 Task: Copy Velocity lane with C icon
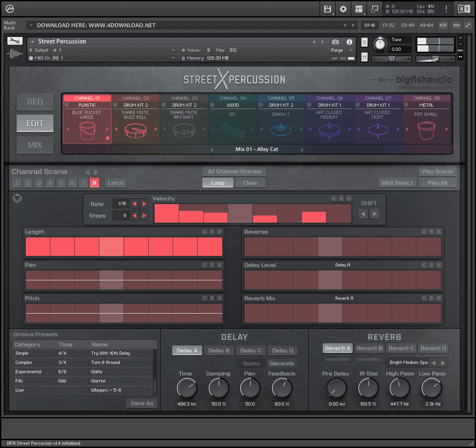point(334,198)
